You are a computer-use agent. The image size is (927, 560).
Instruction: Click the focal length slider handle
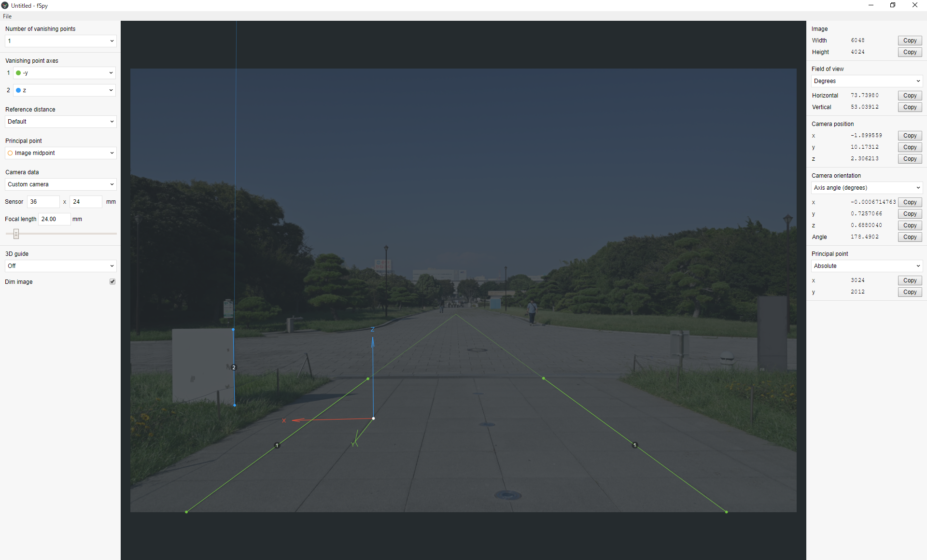coord(16,234)
